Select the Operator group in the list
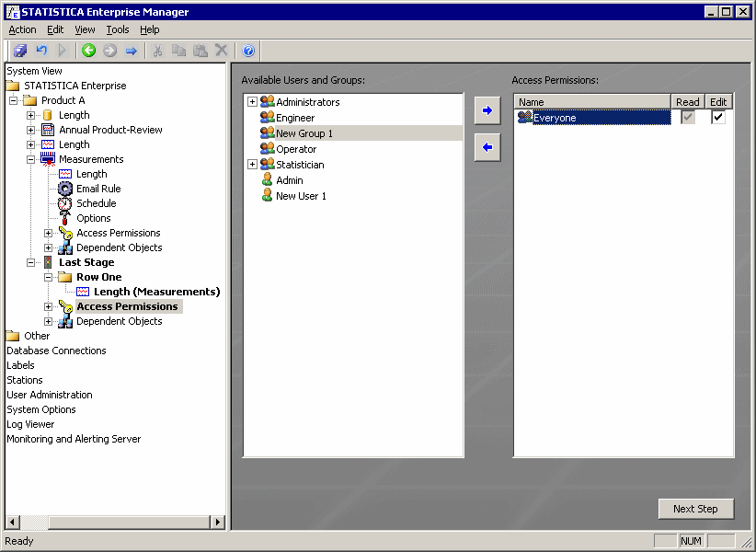Image resolution: width=756 pixels, height=552 pixels. click(295, 149)
